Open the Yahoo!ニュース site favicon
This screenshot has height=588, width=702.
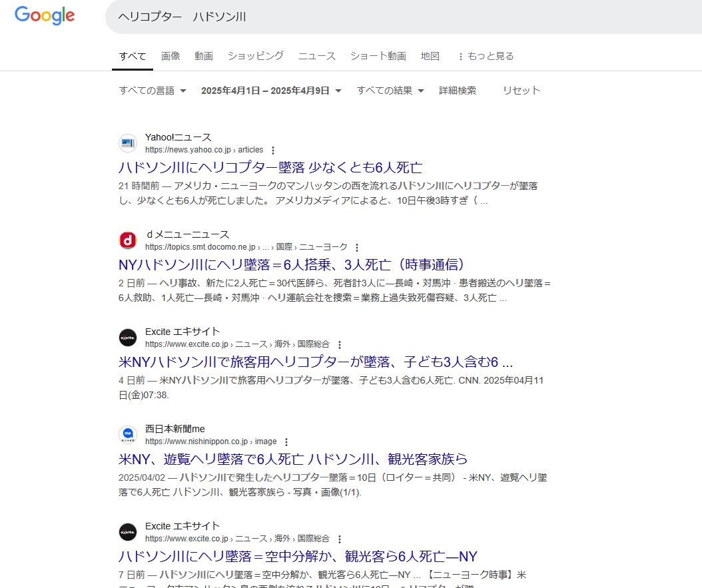128,143
